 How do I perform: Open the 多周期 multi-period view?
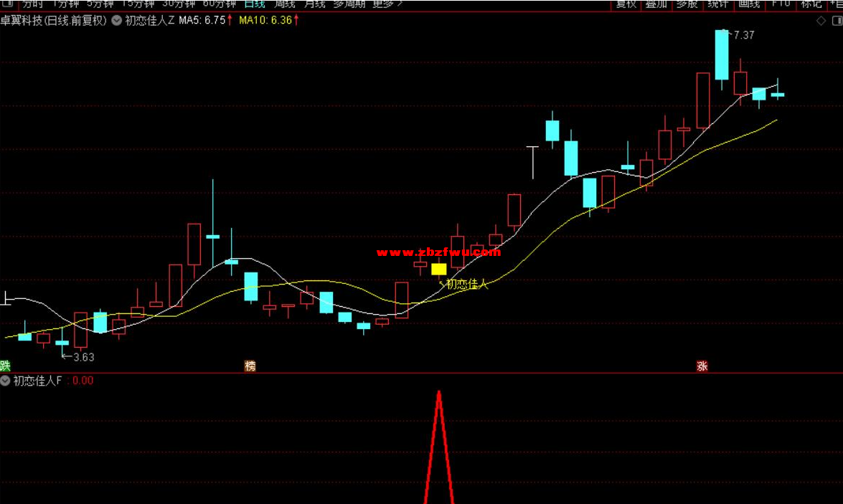(349, 4)
